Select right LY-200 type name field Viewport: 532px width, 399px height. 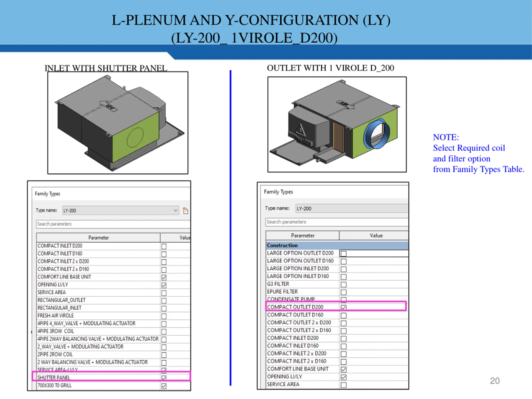351,208
